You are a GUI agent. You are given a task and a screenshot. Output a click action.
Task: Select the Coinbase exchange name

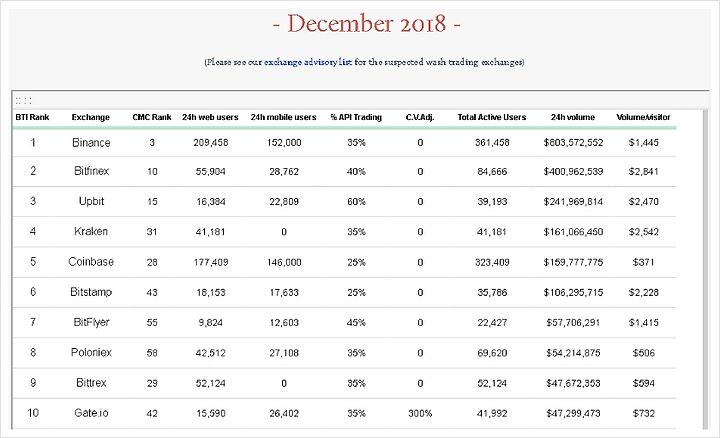[x=91, y=262]
